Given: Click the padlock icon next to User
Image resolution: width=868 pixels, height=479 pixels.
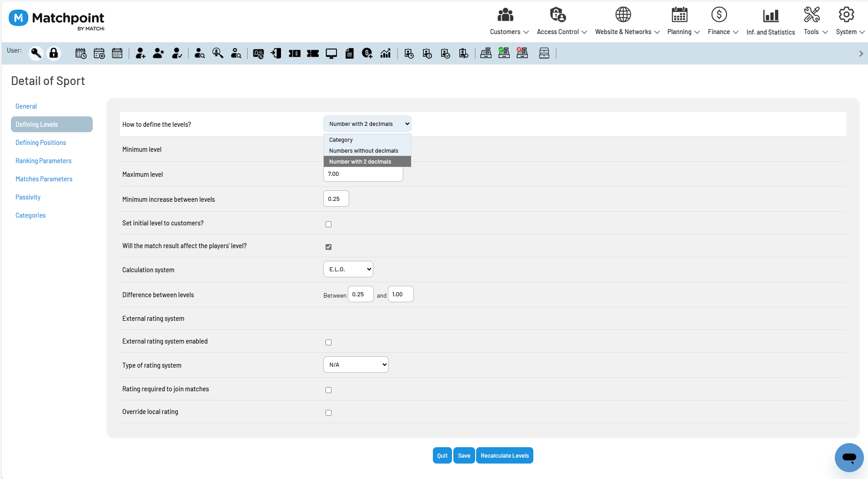Looking at the screenshot, I should [x=54, y=53].
